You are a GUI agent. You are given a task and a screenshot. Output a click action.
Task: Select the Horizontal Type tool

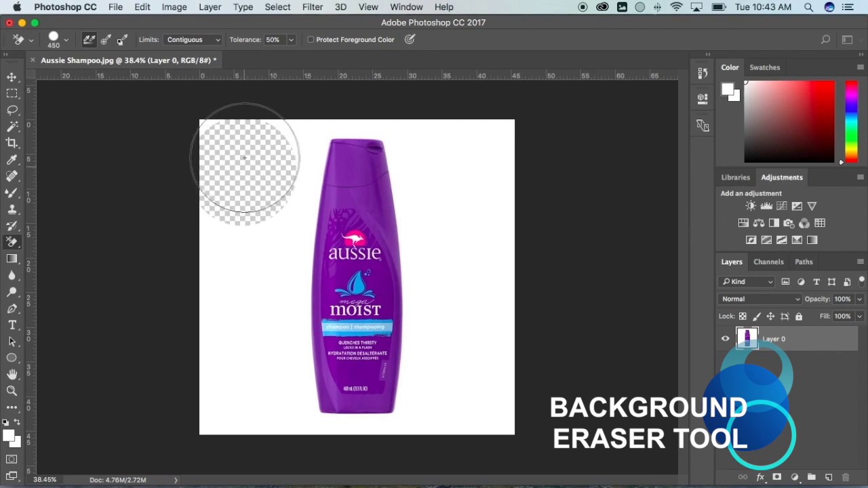coord(12,325)
